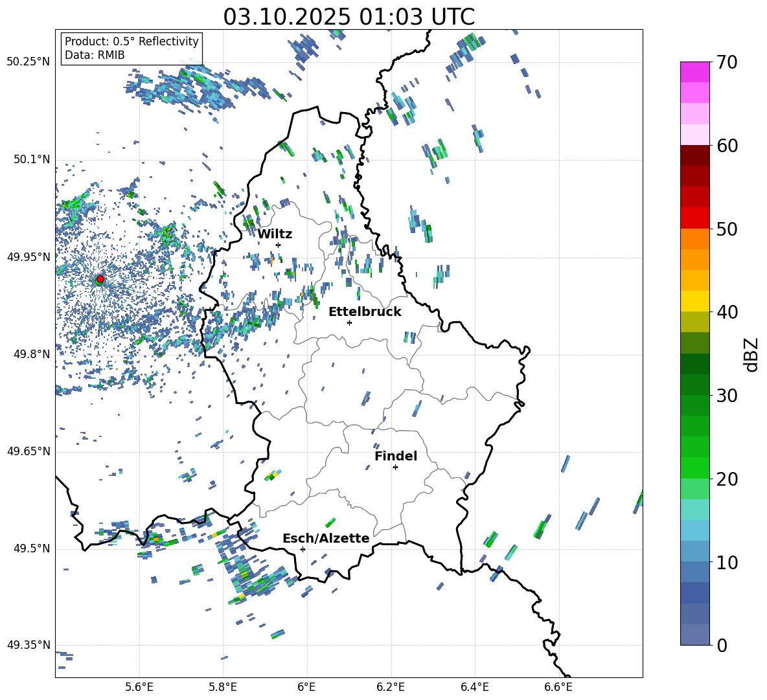Pick the yellow 40 dBZ colorbar segment
Screen dimensions: 767x700
[x=695, y=301]
